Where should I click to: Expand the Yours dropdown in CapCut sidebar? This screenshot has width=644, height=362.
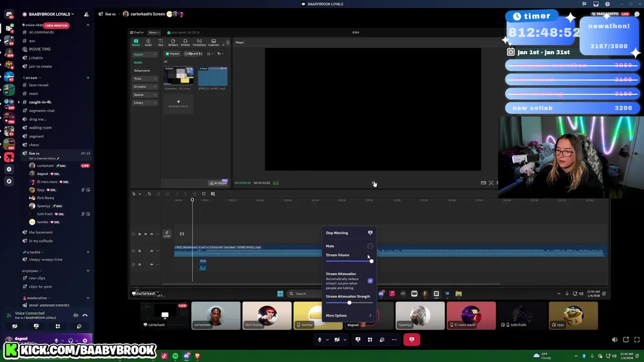(144, 78)
